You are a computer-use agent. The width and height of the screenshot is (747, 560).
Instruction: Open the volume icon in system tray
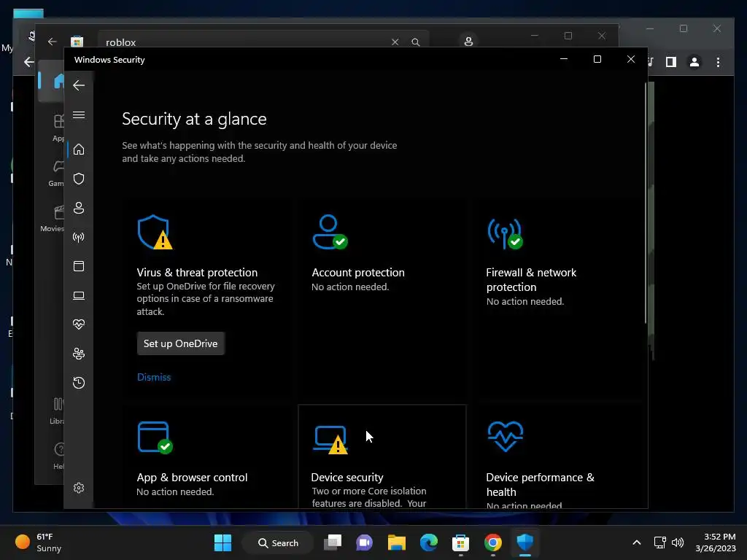678,542
